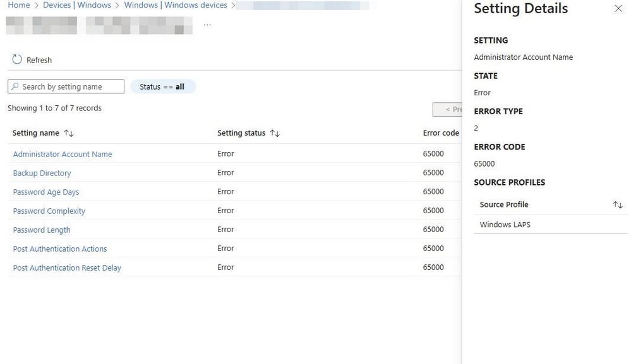Image resolution: width=631 pixels, height=364 pixels.
Task: Select Windows LAPS source profile row
Action: [x=551, y=224]
